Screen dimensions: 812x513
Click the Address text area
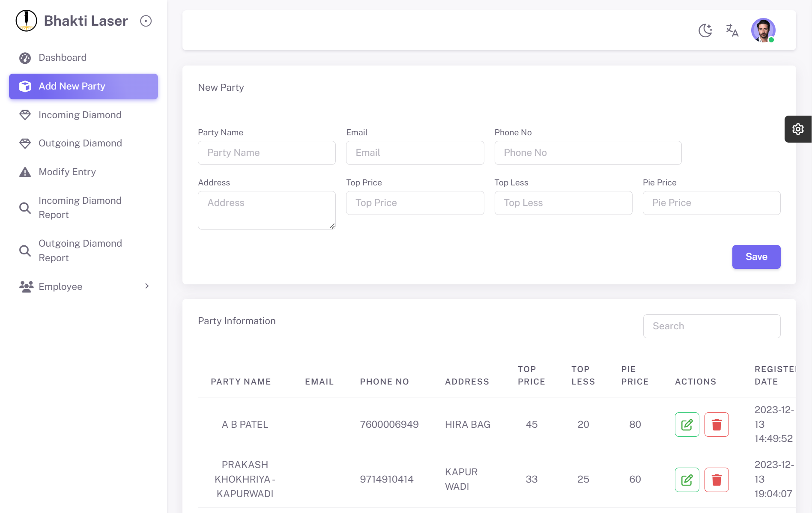tap(266, 210)
